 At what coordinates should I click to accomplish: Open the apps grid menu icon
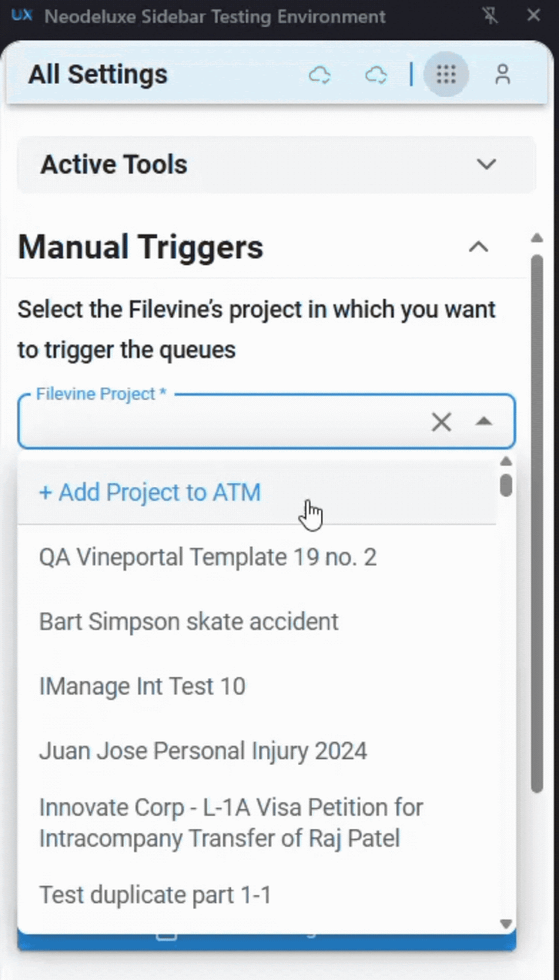coord(446,75)
